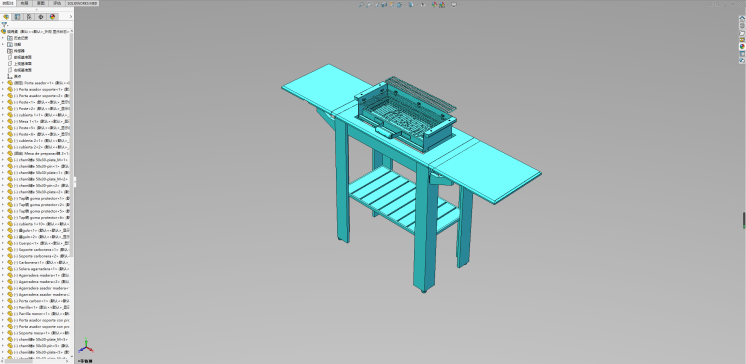The height and width of the screenshot is (364, 746).
Task: Return to the Previous View
Action: click(376, 5)
